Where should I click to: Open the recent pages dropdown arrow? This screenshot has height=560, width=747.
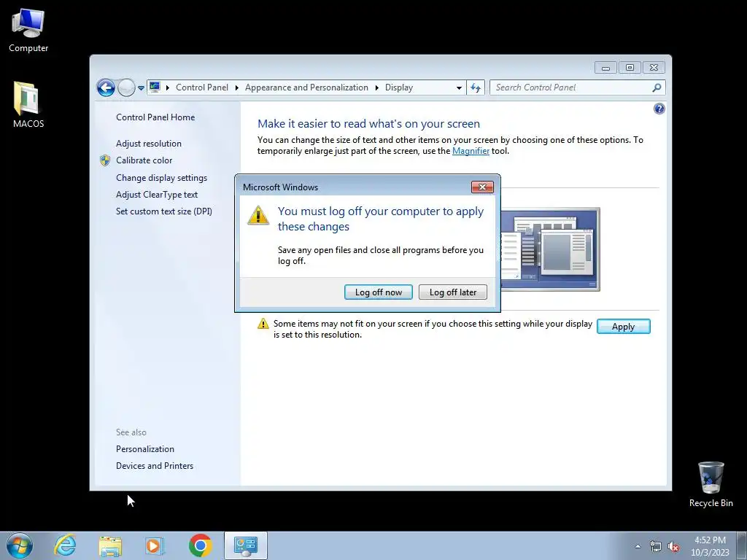[141, 88]
